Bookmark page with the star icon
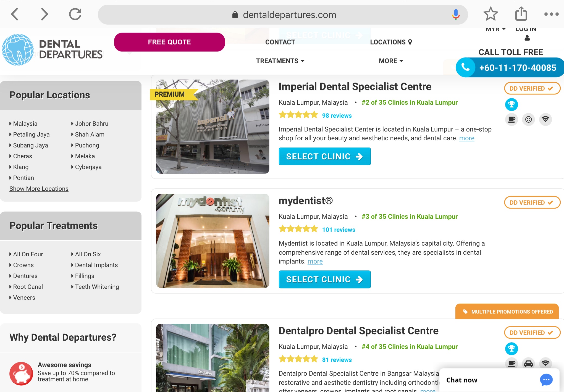The height and width of the screenshot is (392, 564). pos(490,14)
